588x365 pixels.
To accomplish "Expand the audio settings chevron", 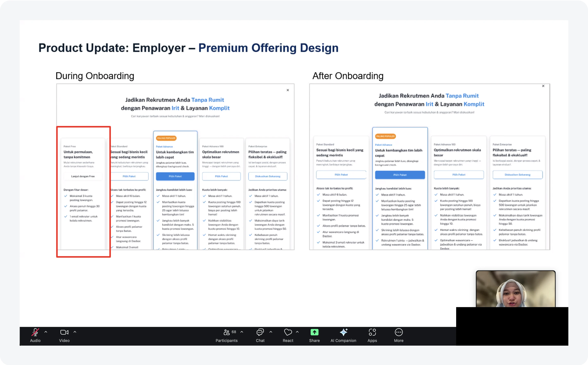I will point(46,332).
